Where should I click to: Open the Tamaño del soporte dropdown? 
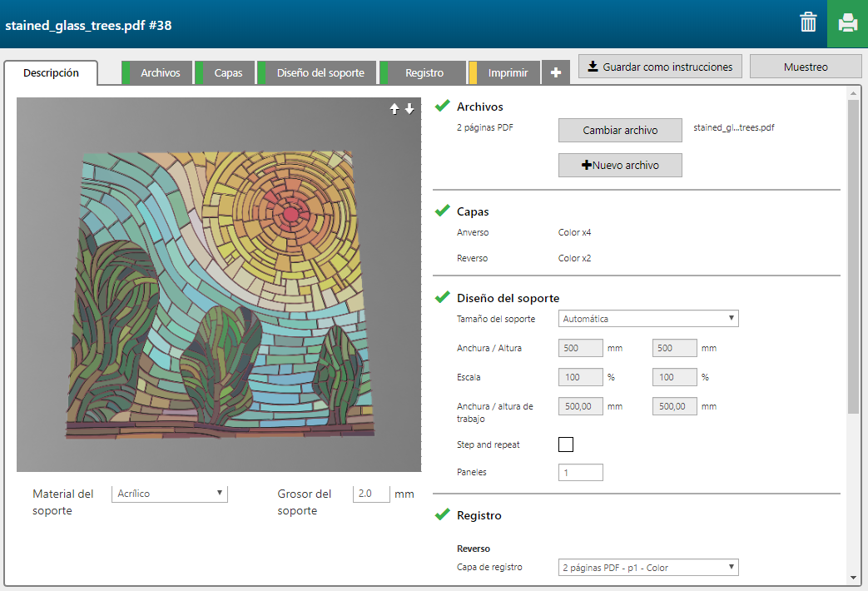[648, 319]
